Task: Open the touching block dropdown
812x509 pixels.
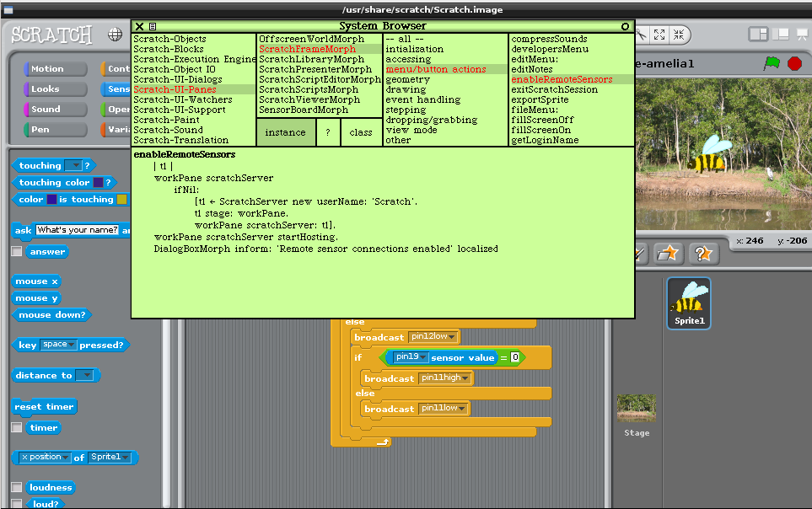Action: pyautogui.click(x=73, y=165)
